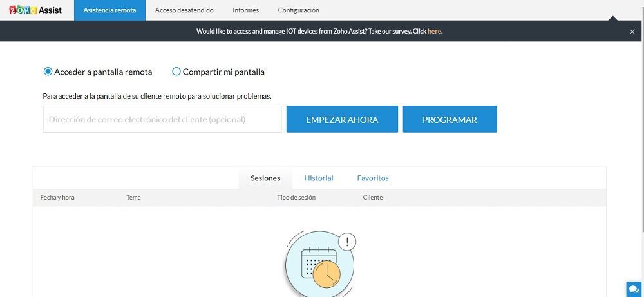
Task: Open the chat support icon
Action: 632,289
